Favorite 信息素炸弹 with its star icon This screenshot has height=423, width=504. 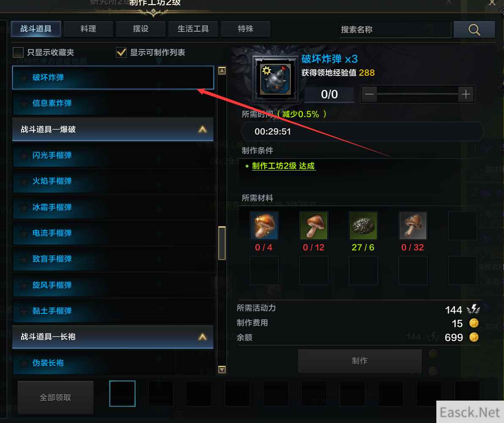pos(24,104)
